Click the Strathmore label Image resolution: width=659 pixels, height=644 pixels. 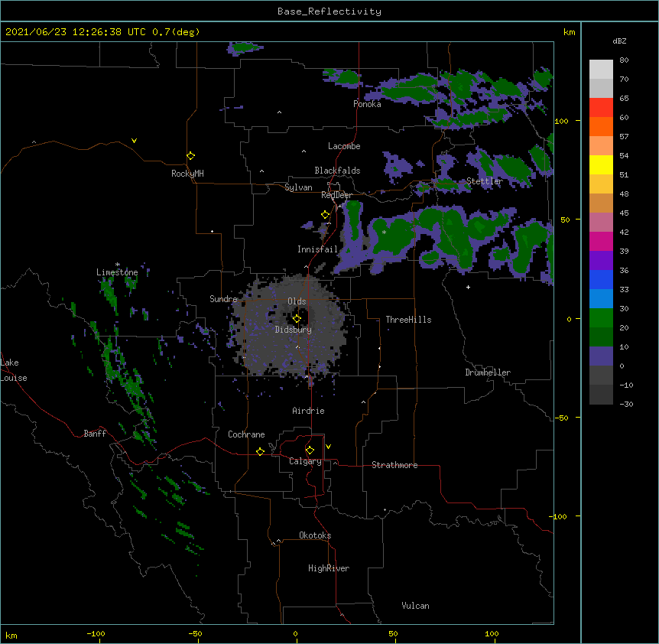click(394, 465)
